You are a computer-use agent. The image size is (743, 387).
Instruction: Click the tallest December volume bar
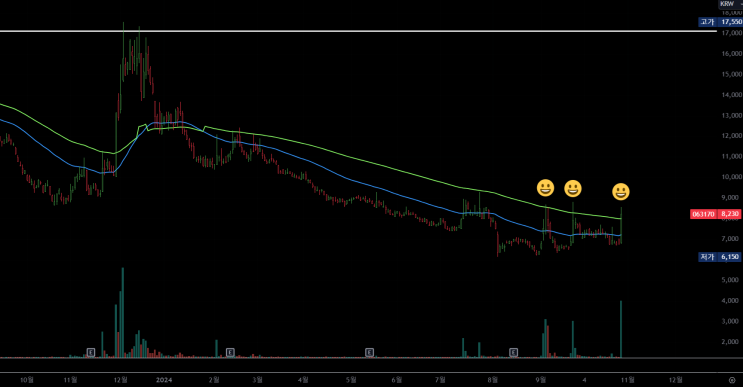123,312
